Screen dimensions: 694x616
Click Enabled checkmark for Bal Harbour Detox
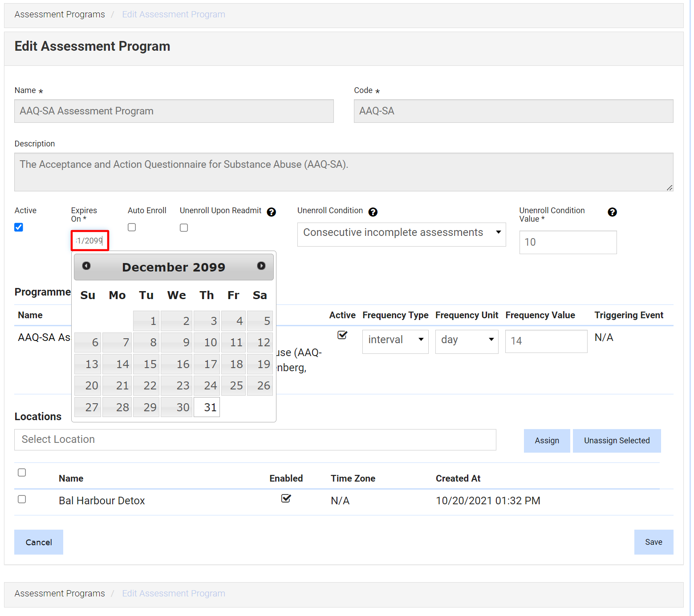(x=286, y=498)
